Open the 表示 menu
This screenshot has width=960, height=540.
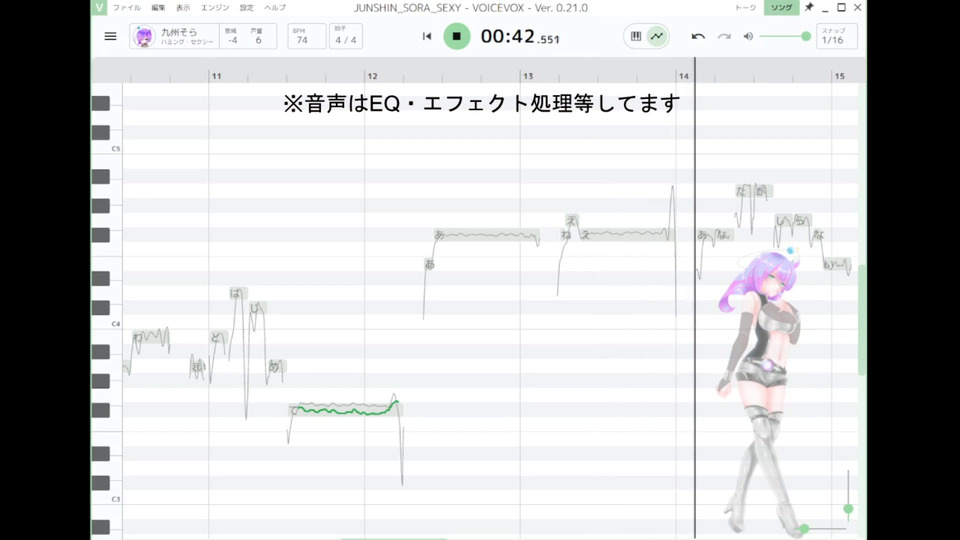coord(183,7)
